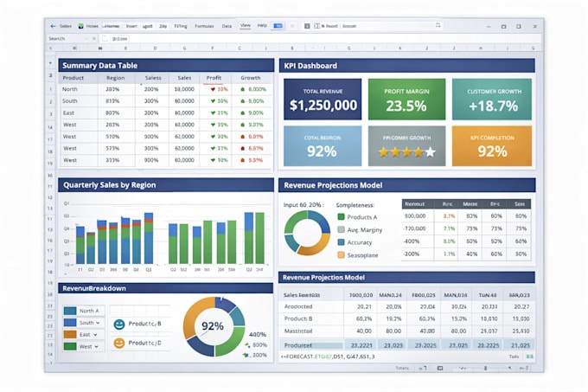
Task: Click the zoom out icon in status bar
Action: point(463,368)
